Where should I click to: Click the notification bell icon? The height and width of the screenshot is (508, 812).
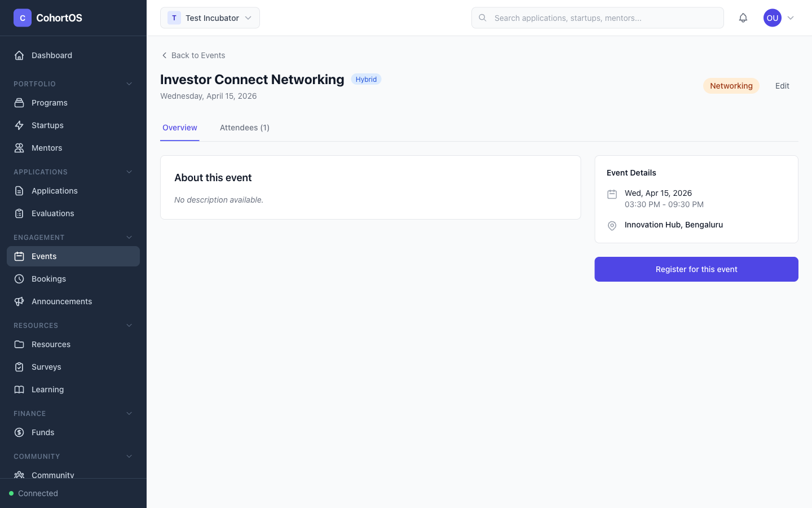[x=743, y=17]
